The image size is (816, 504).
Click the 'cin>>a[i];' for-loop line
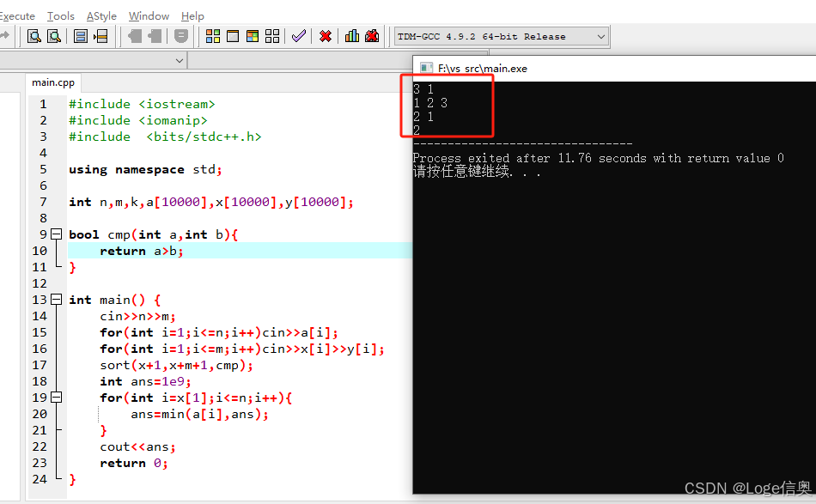click(219, 332)
